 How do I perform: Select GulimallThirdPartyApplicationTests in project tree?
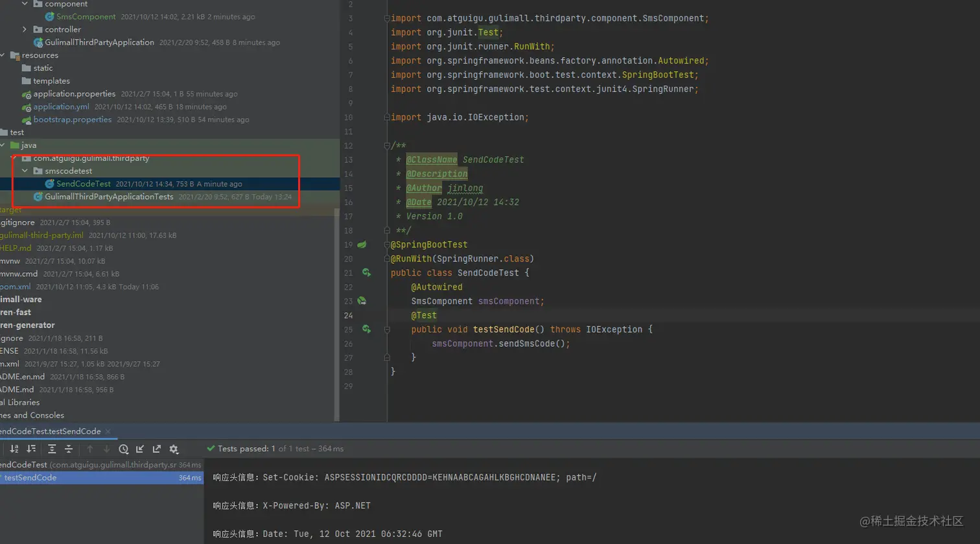tap(109, 197)
